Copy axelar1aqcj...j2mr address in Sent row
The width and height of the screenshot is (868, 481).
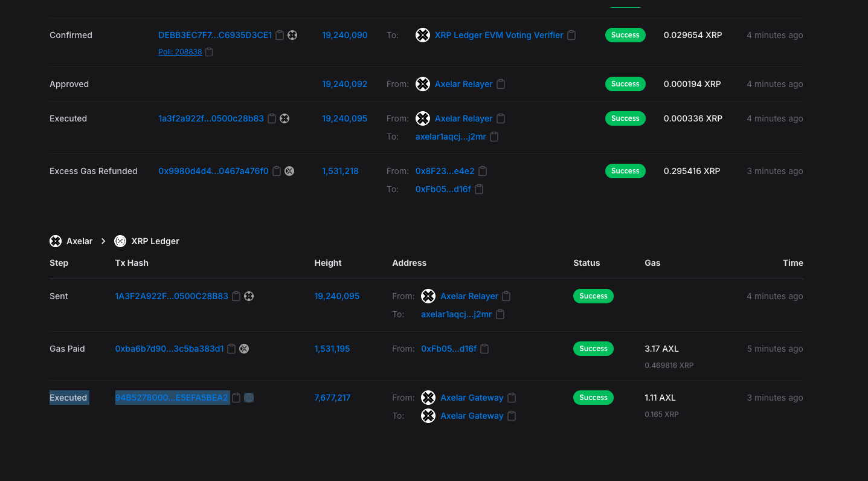tap(500, 314)
